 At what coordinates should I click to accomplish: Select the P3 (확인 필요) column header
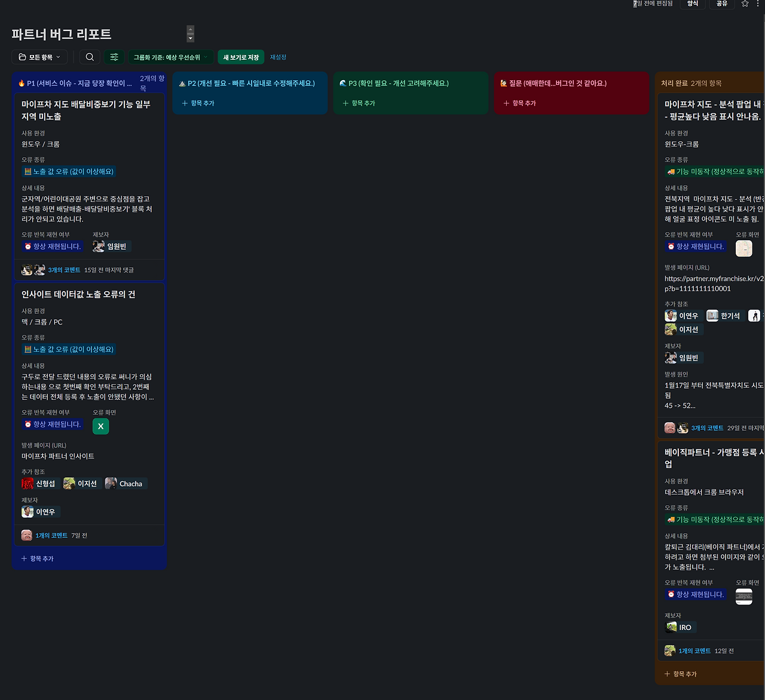point(394,83)
